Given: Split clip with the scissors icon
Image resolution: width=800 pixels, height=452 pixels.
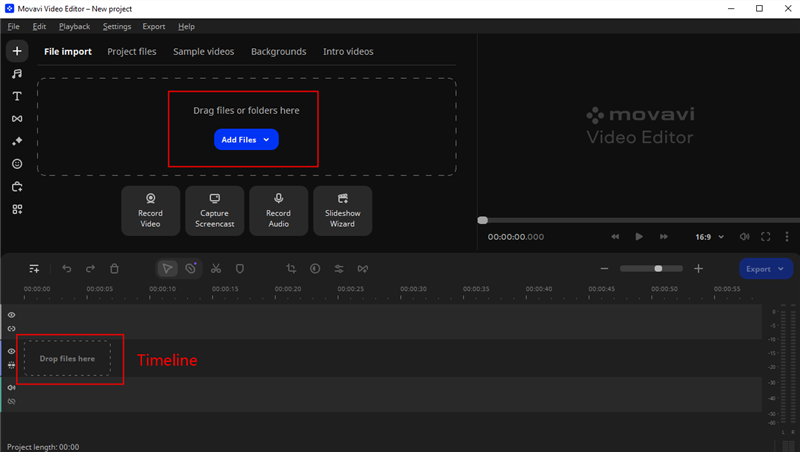Looking at the screenshot, I should tap(216, 269).
